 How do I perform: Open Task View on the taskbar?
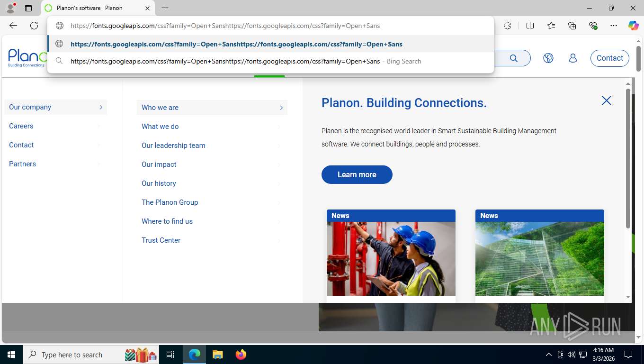click(170, 355)
